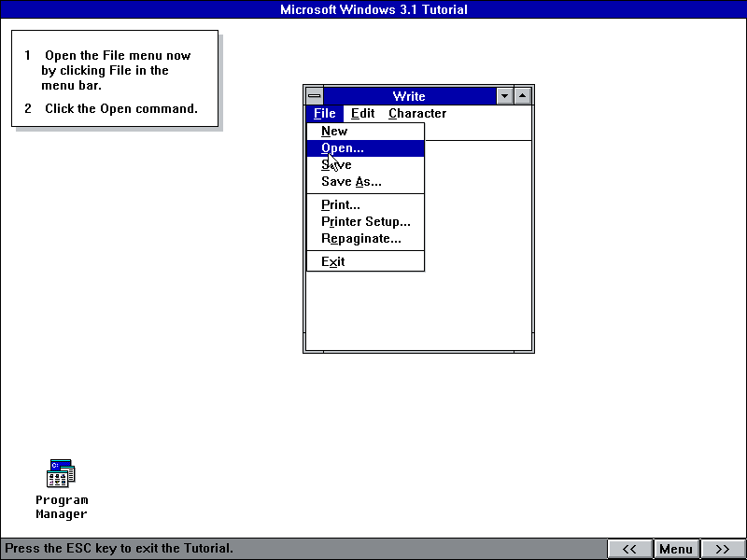Choose Save As... from the File menu
This screenshot has height=560, width=747.
point(365,181)
